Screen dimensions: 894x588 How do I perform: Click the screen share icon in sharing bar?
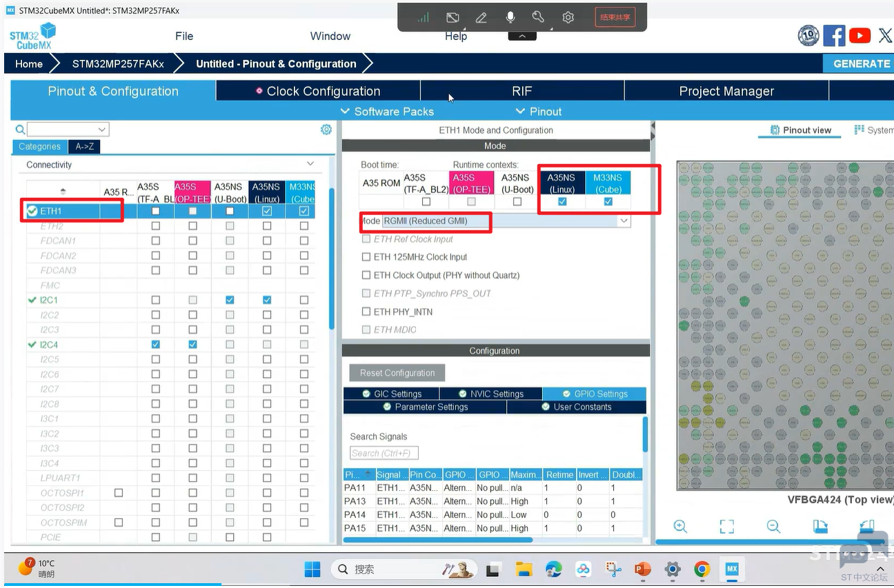point(453,17)
